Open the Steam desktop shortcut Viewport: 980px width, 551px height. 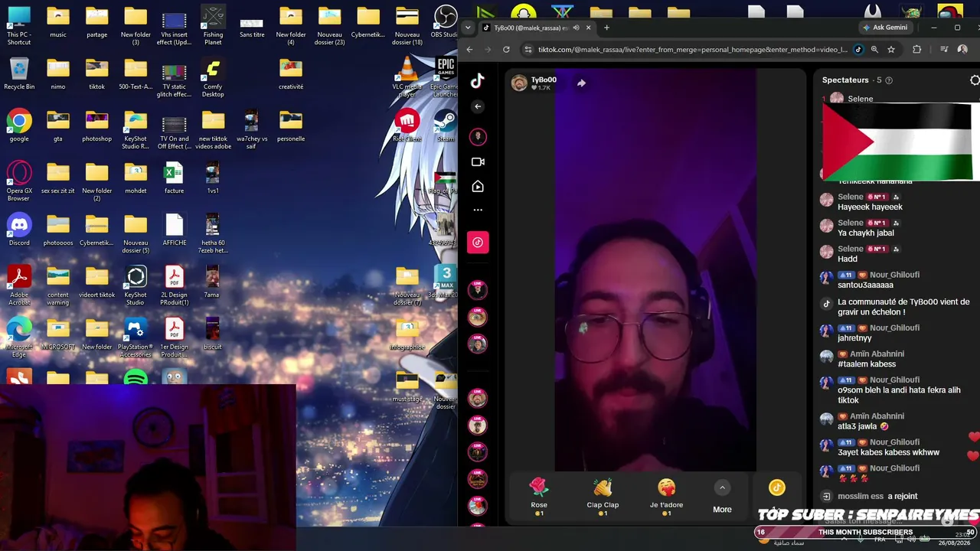445,126
